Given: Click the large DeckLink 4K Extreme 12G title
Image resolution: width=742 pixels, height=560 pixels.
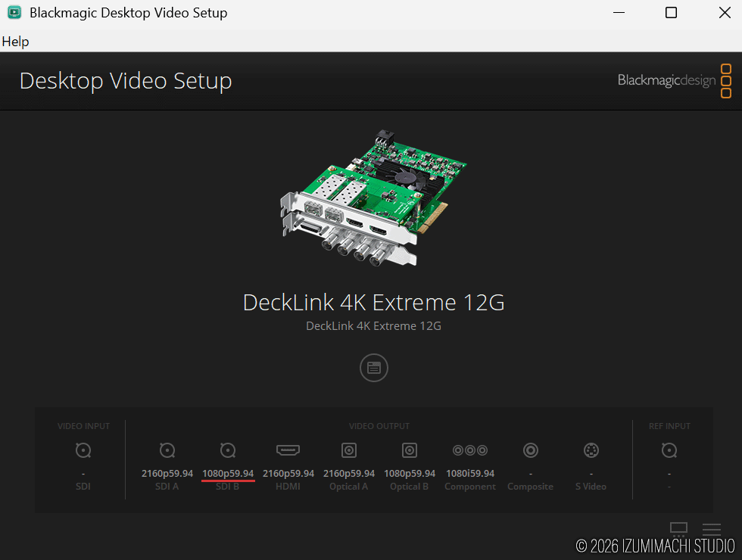Looking at the screenshot, I should [373, 303].
